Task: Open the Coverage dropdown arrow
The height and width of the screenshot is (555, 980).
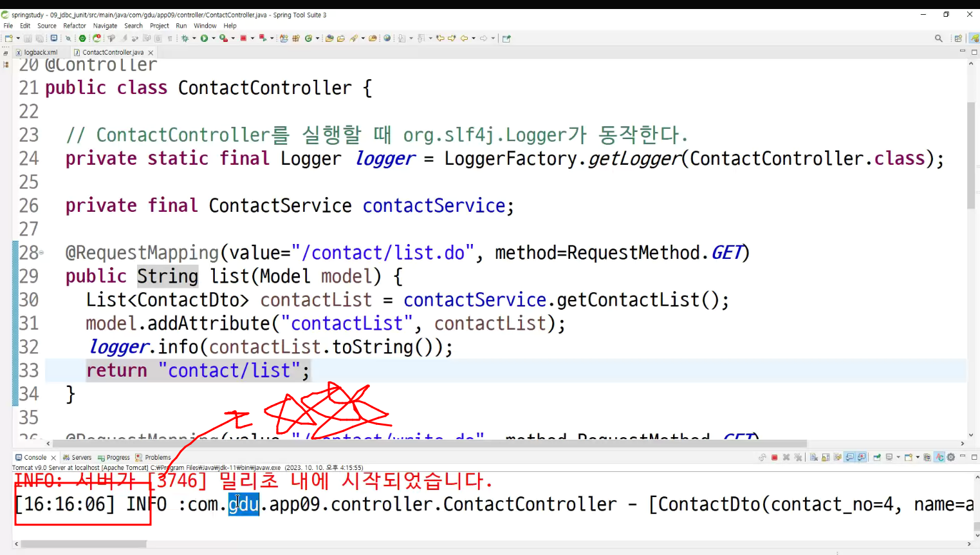Action: click(233, 38)
